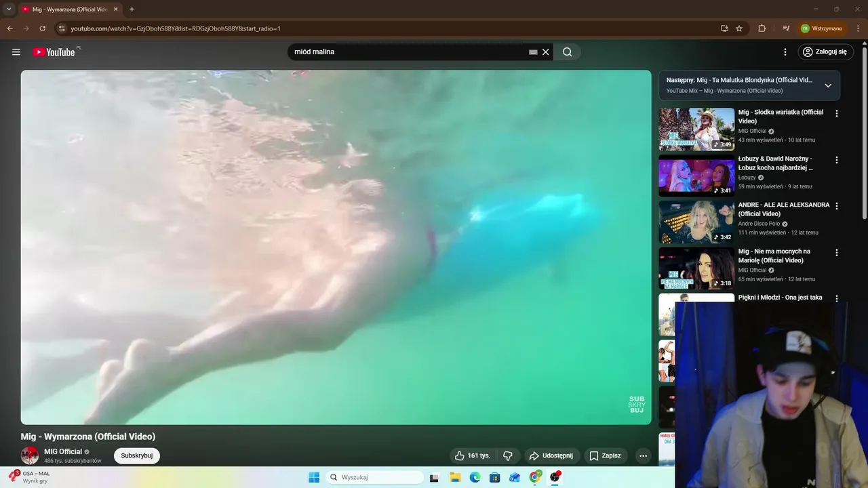Click the Piękni i Młodzi - Ona jest taka title
The height and width of the screenshot is (488, 868).
tap(780, 298)
